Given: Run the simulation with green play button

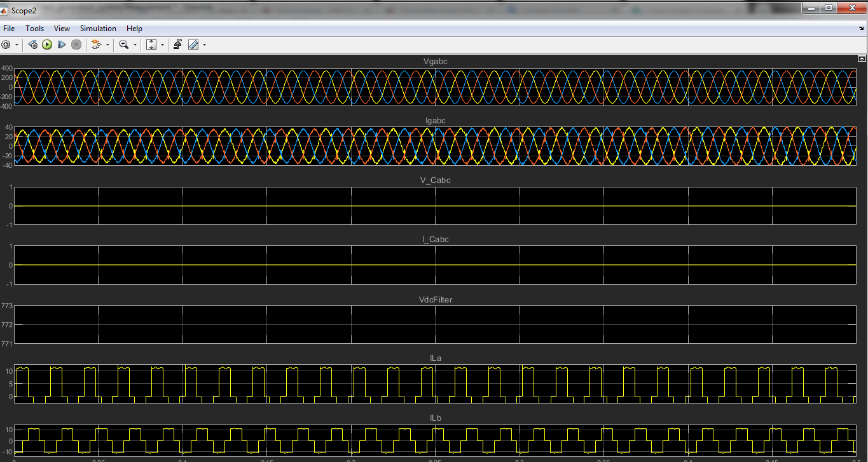Looking at the screenshot, I should (x=47, y=44).
